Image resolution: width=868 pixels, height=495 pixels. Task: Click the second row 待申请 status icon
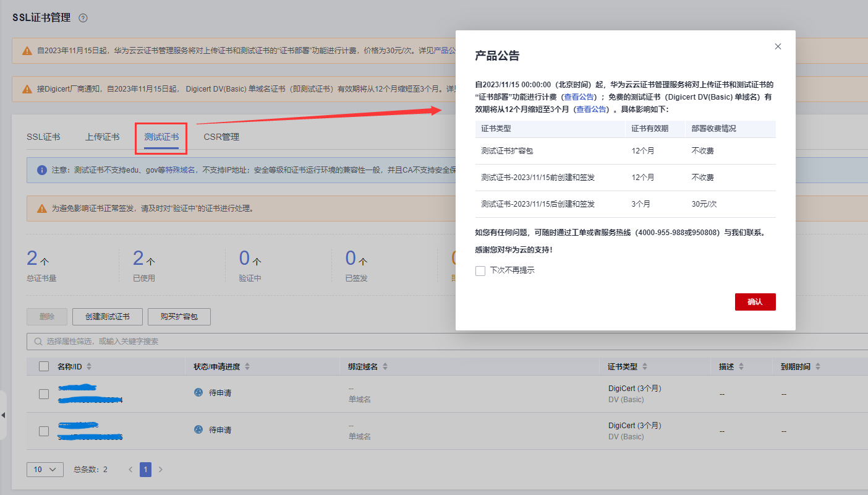click(198, 429)
